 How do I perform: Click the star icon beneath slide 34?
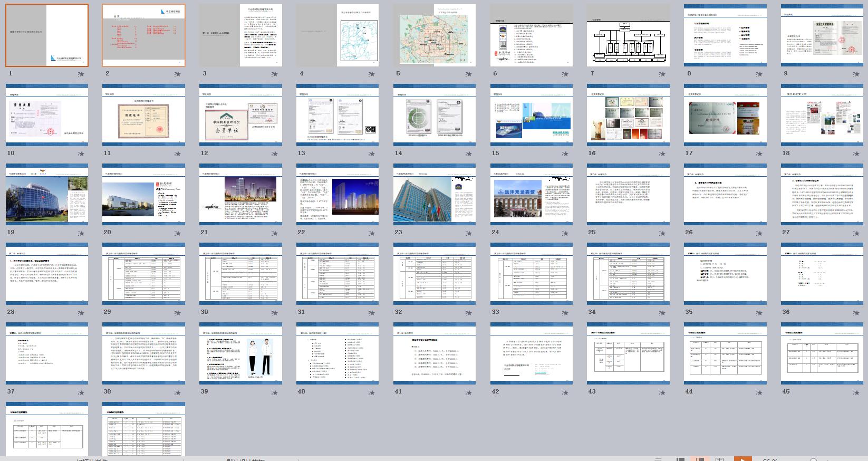pyautogui.click(x=663, y=313)
